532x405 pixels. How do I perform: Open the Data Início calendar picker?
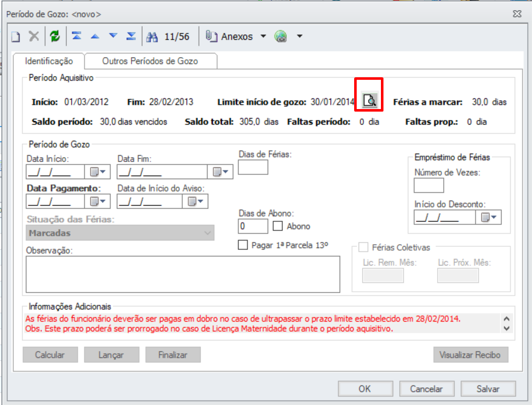(98, 172)
